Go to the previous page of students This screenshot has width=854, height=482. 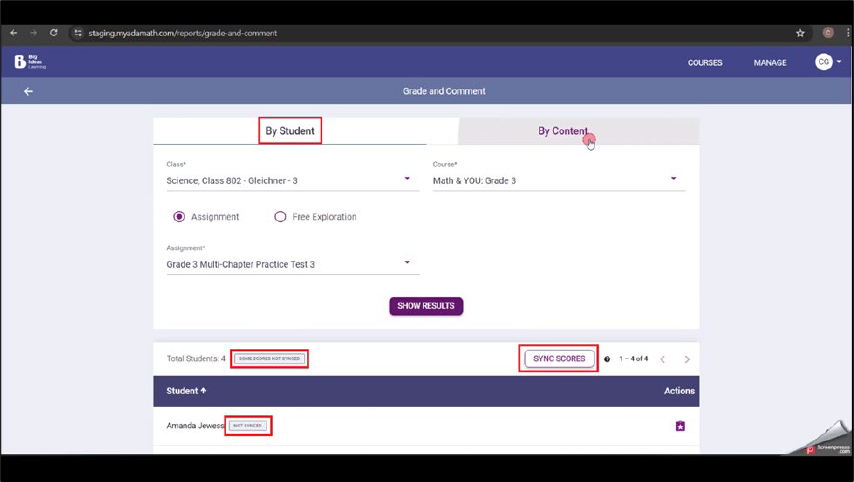[662, 359]
